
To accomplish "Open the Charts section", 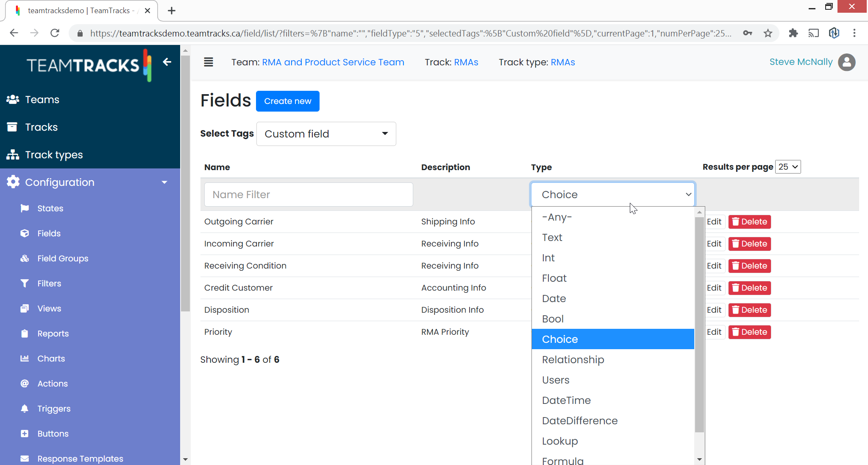I will [52, 358].
